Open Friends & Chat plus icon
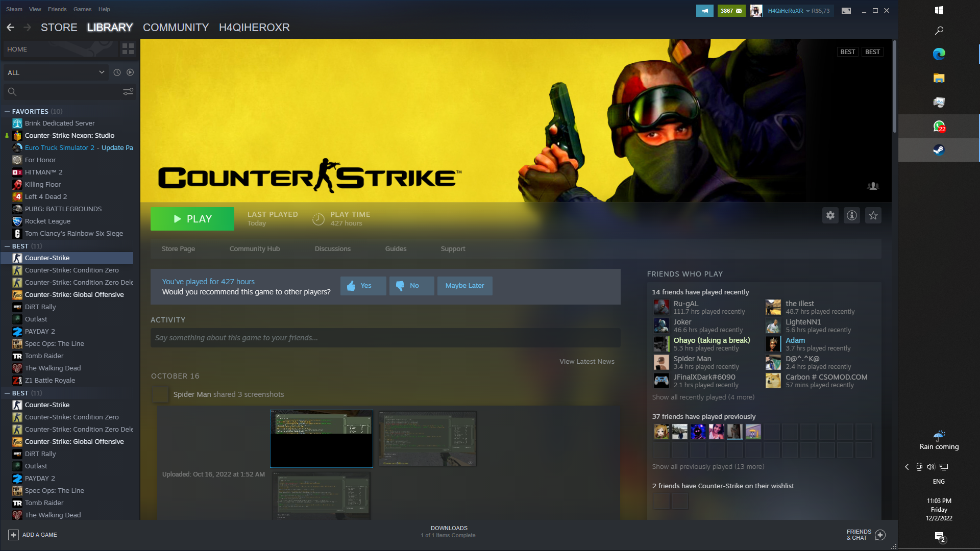980x551 pixels. [x=880, y=535]
